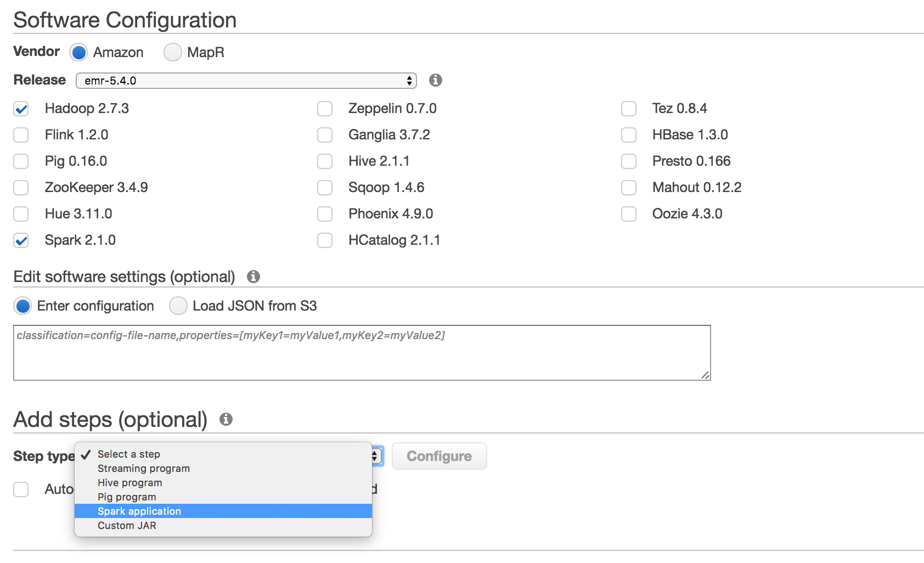
Task: Click the Step type dropdown arrows
Action: coord(376,456)
